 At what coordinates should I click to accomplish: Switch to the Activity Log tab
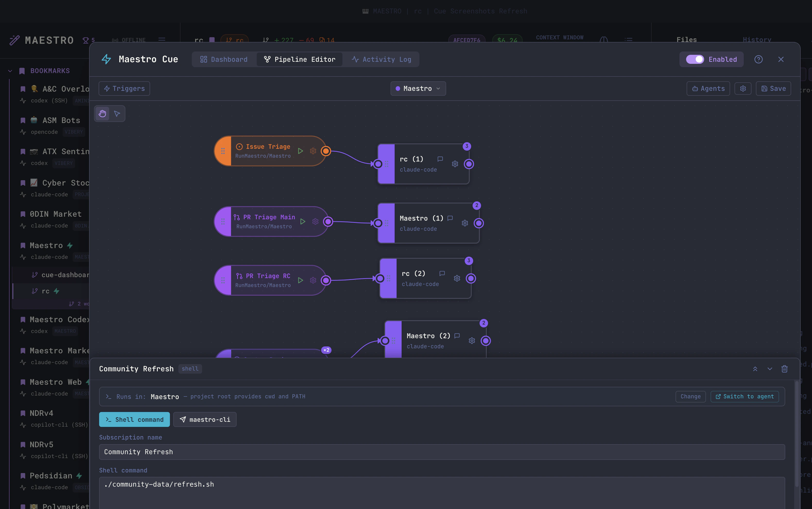point(381,59)
